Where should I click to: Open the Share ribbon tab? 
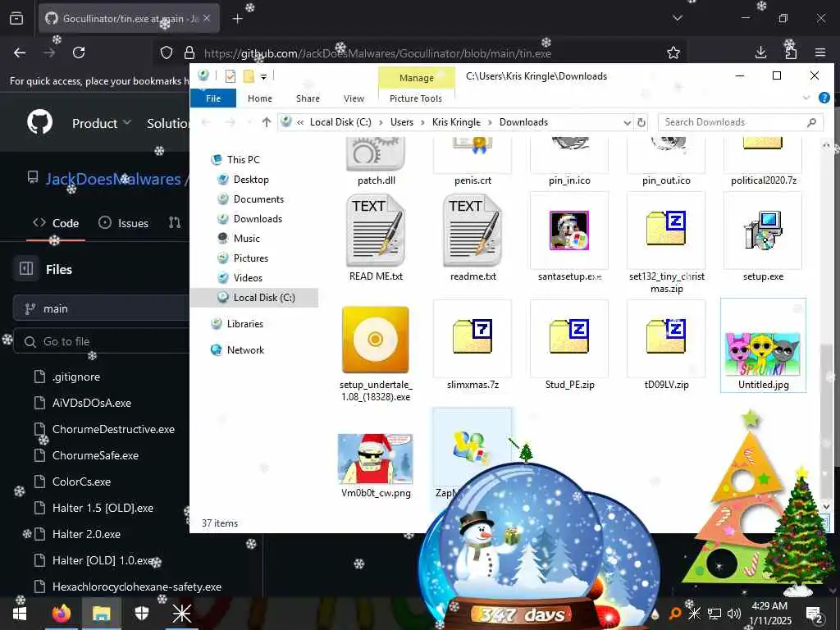coord(308,98)
